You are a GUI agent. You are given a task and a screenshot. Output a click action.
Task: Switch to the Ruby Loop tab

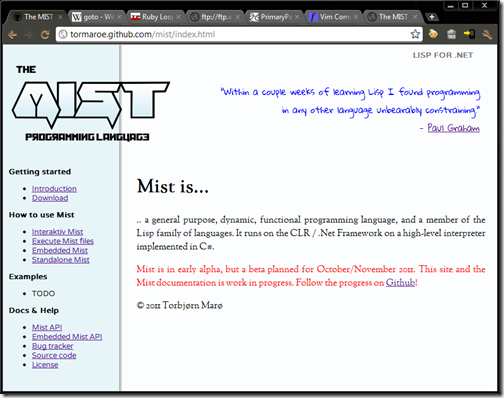(x=156, y=17)
